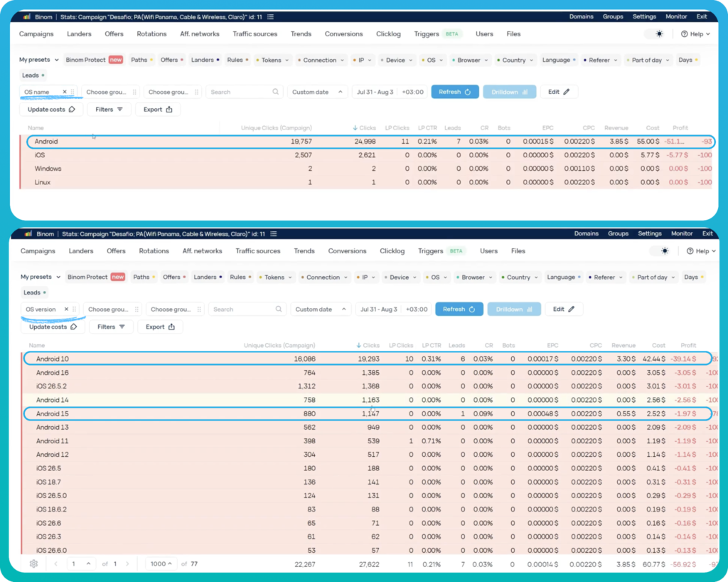Click Update costs in bottom window
728x582 pixels.
(x=53, y=327)
